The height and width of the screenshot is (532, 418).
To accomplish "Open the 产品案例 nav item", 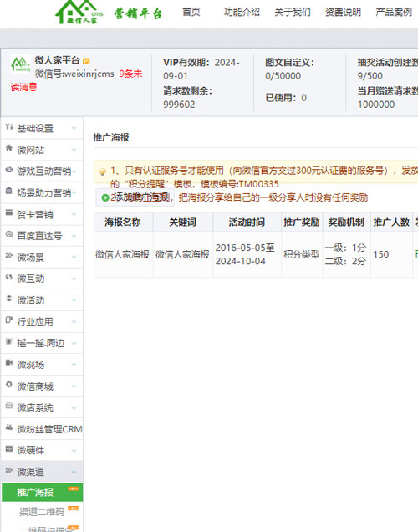I will (x=394, y=13).
